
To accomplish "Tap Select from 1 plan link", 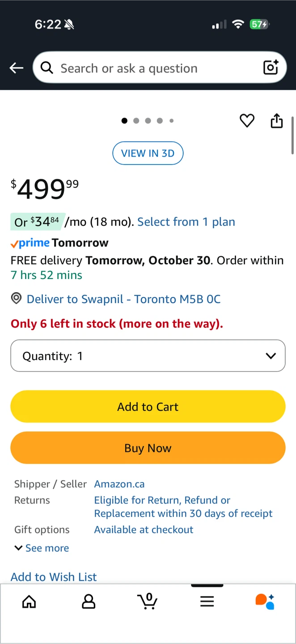I will pyautogui.click(x=186, y=222).
